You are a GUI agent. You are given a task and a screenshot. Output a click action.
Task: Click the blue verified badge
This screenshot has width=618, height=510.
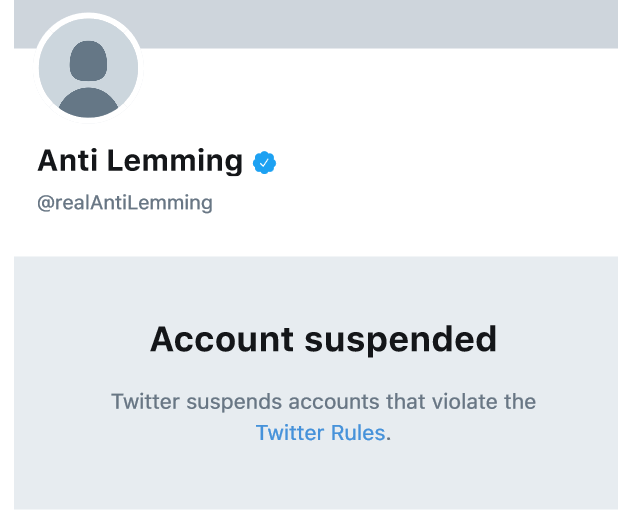[264, 162]
